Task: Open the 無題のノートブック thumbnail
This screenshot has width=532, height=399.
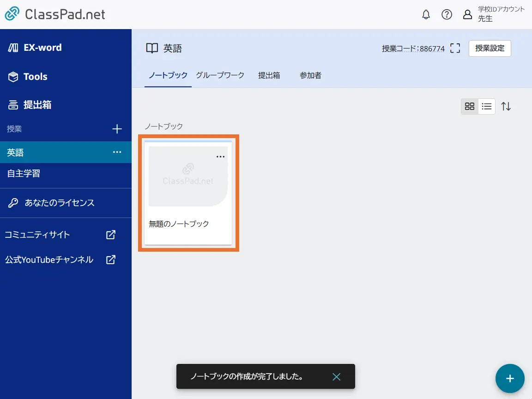Action: tap(188, 176)
